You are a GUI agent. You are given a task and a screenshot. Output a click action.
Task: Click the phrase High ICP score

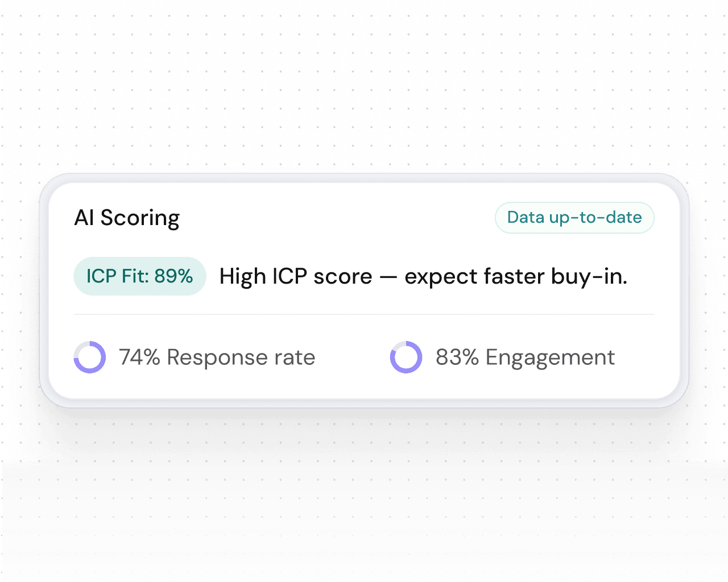point(296,277)
